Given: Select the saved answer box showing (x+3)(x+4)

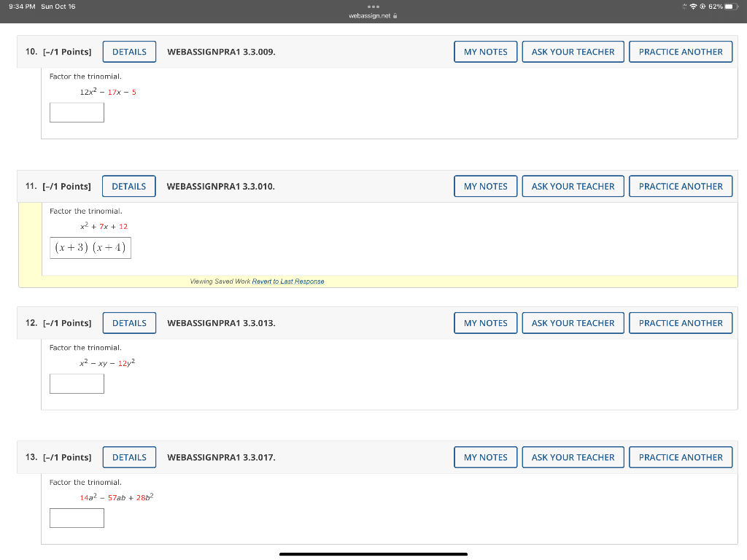Looking at the screenshot, I should point(90,247).
